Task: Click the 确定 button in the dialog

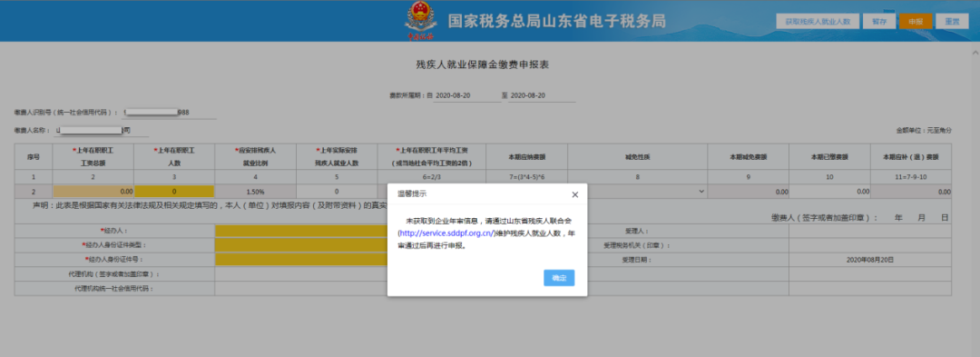Action: coord(559,278)
